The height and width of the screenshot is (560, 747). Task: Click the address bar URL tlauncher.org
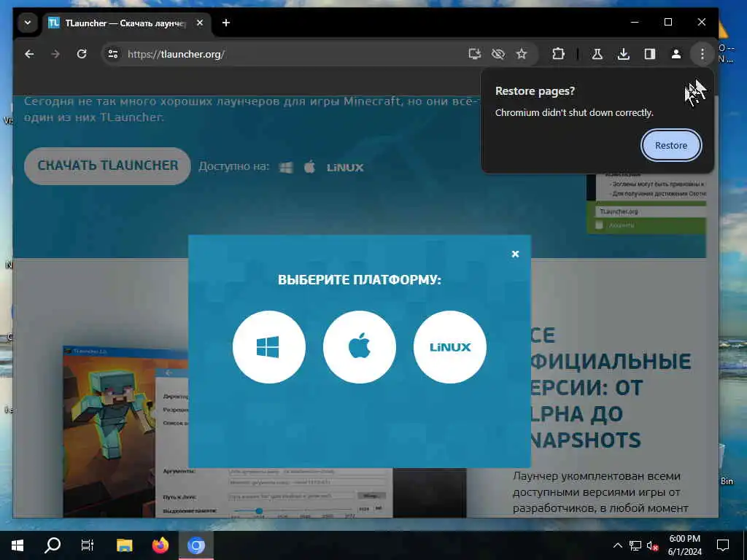(177, 54)
